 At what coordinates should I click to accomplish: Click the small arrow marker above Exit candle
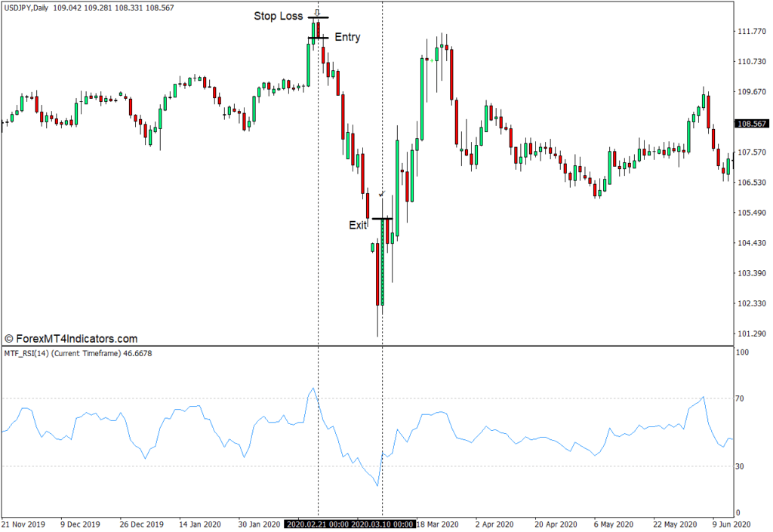382,194
